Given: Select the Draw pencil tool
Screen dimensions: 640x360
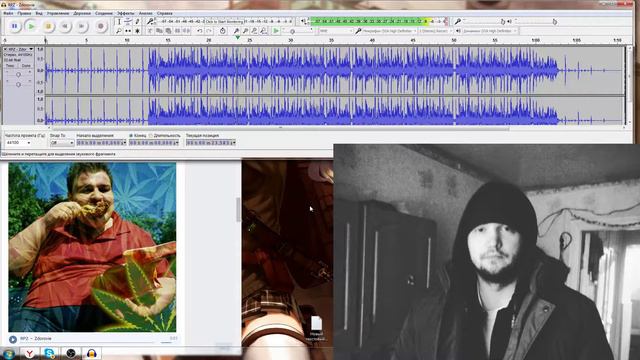Looking at the screenshot, I should tap(138, 22).
